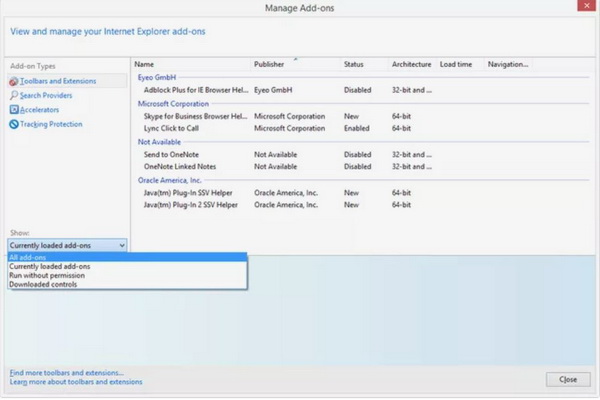Screen dimensions: 600x400
Task: Click the Accelerators icon
Action: tap(14, 110)
